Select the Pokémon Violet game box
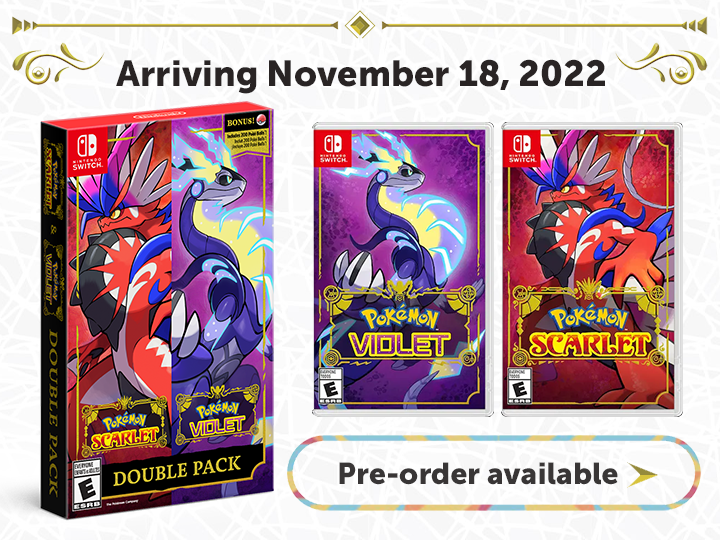Viewport: 720px width, 540px height. point(403,269)
